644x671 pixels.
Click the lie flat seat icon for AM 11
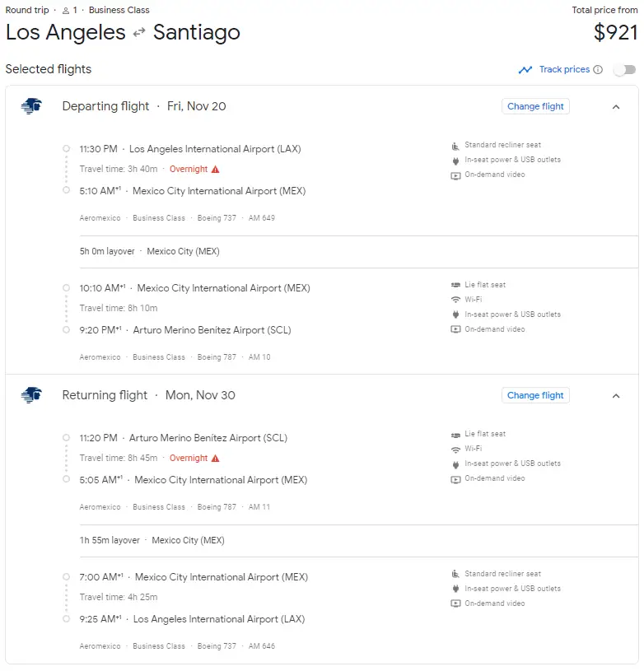[455, 434]
